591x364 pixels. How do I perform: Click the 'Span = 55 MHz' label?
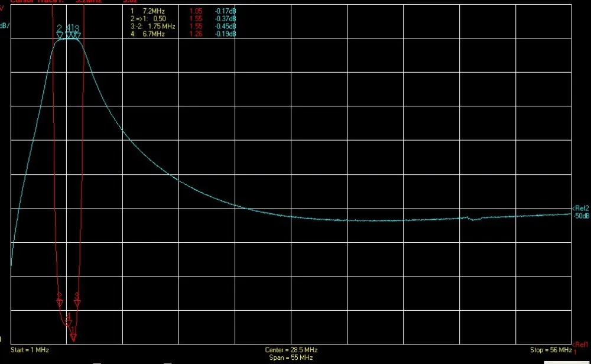[x=291, y=357]
